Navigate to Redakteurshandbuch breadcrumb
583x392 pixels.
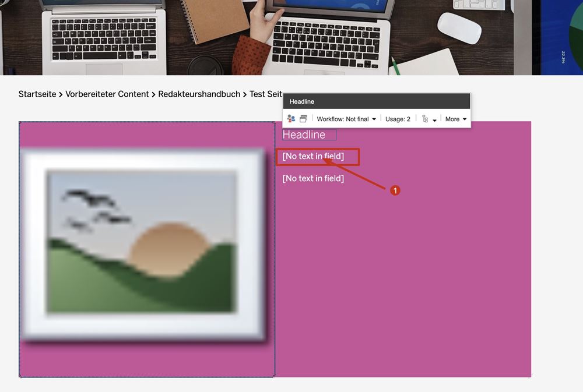pyautogui.click(x=199, y=94)
